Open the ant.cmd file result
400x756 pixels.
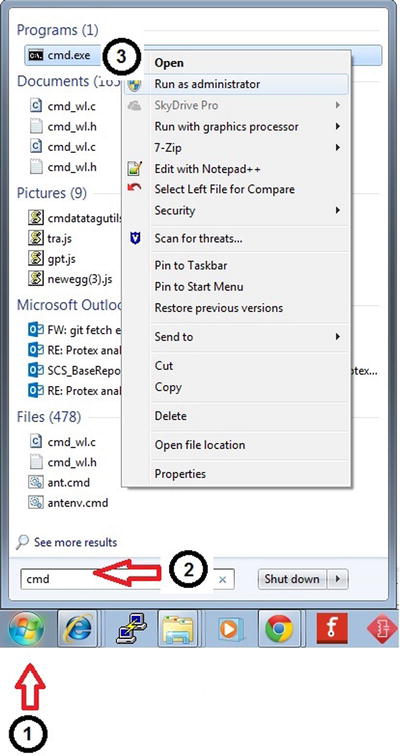tap(68, 482)
